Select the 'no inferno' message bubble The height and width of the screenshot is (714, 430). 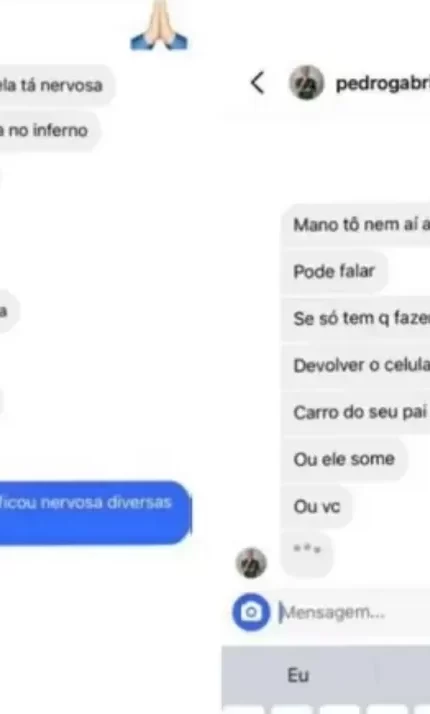click(x=49, y=130)
